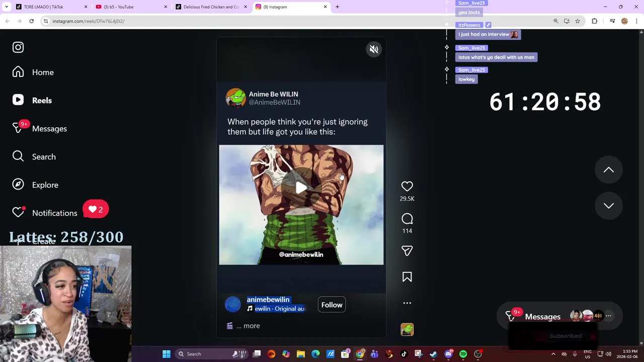644x362 pixels.
Task: Open the floating Messages panel at bottom right
Action: point(559,316)
